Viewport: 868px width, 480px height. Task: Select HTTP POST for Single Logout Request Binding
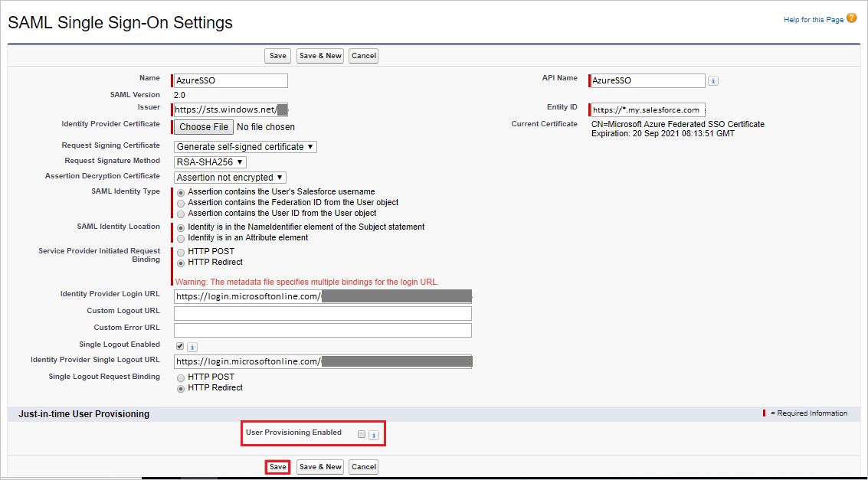(180, 377)
